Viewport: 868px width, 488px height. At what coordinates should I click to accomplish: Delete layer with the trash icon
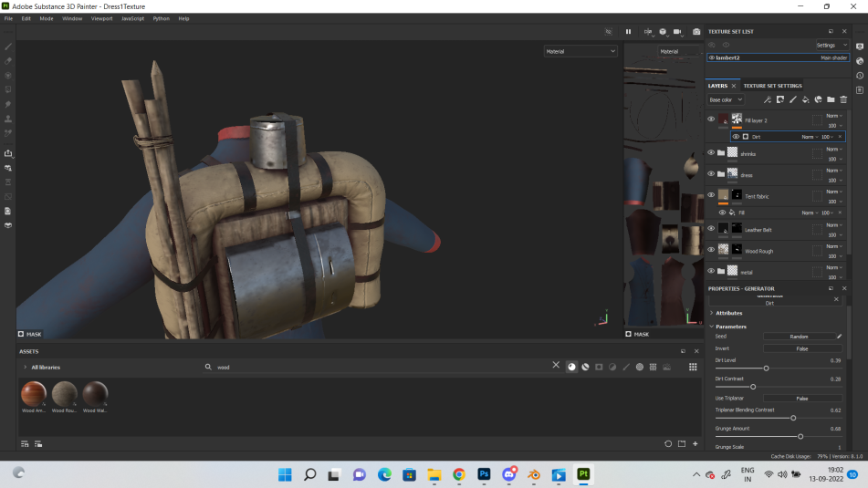pos(843,99)
